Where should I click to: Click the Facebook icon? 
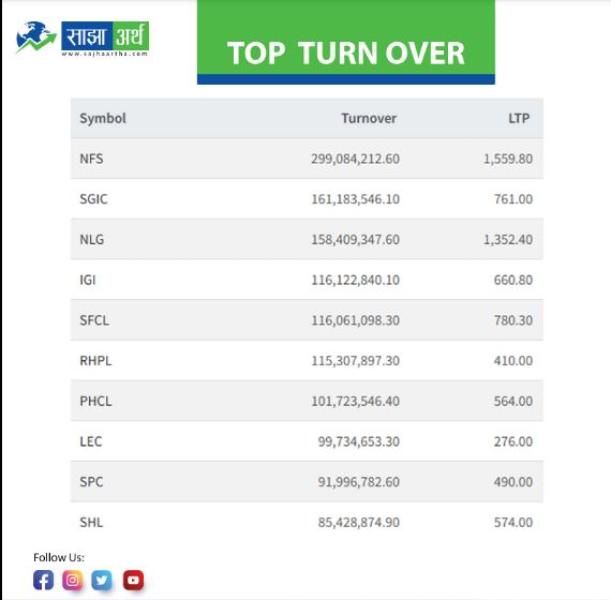pyautogui.click(x=43, y=580)
